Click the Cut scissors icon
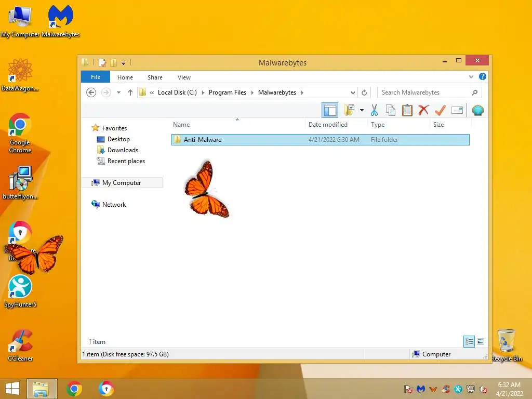The height and width of the screenshot is (399, 532). point(374,110)
